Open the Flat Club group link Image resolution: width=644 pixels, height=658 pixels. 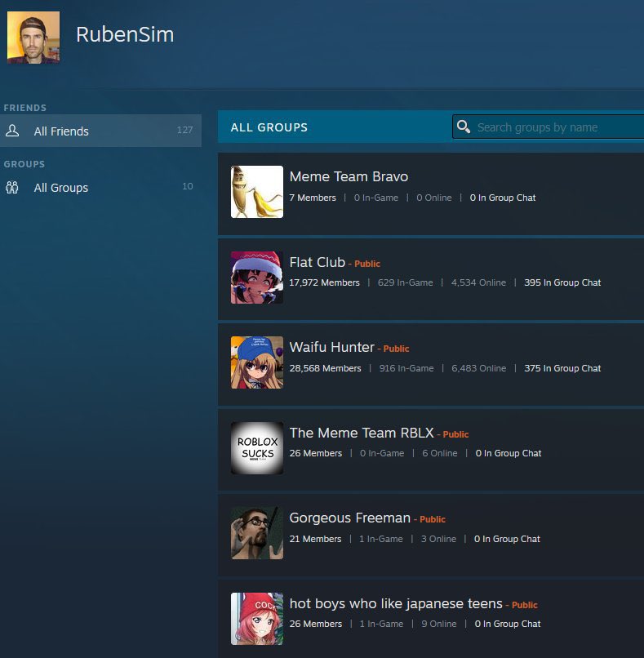click(318, 262)
